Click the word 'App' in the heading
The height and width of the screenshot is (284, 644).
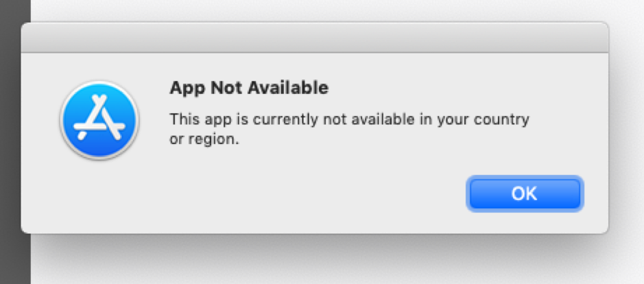[x=184, y=88]
